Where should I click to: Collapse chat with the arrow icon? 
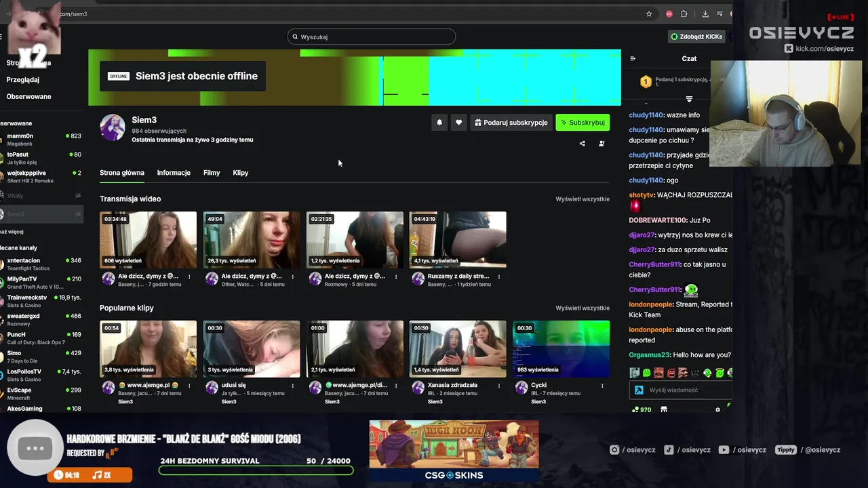633,59
